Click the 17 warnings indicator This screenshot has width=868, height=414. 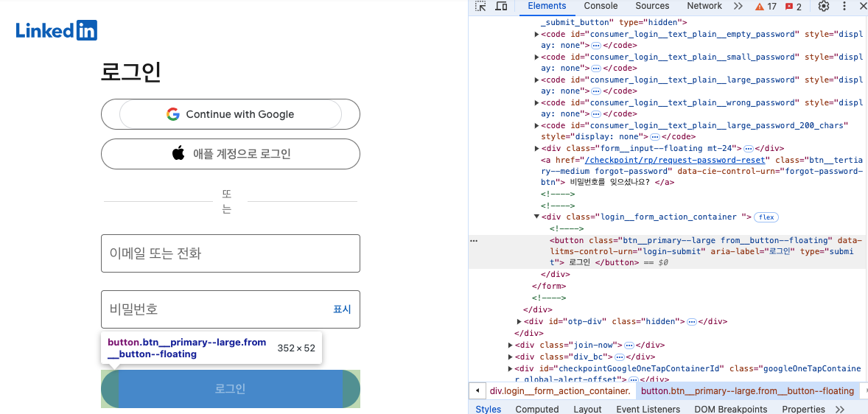(x=766, y=7)
